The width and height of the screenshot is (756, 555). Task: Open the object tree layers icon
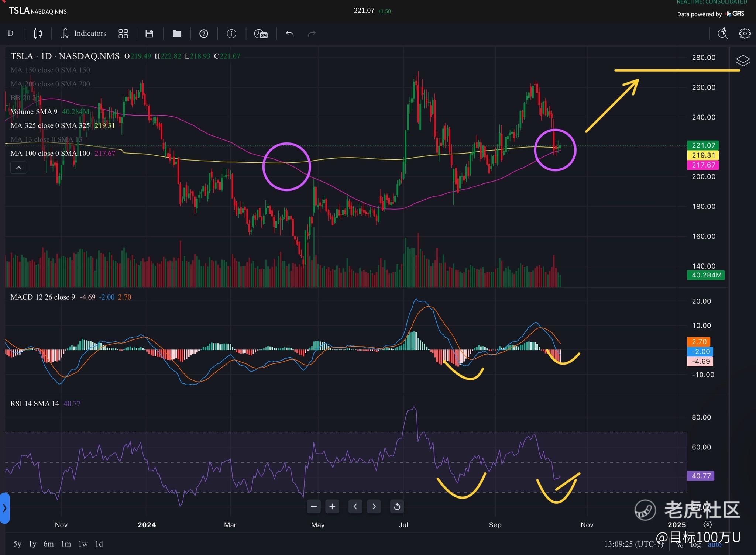click(743, 60)
